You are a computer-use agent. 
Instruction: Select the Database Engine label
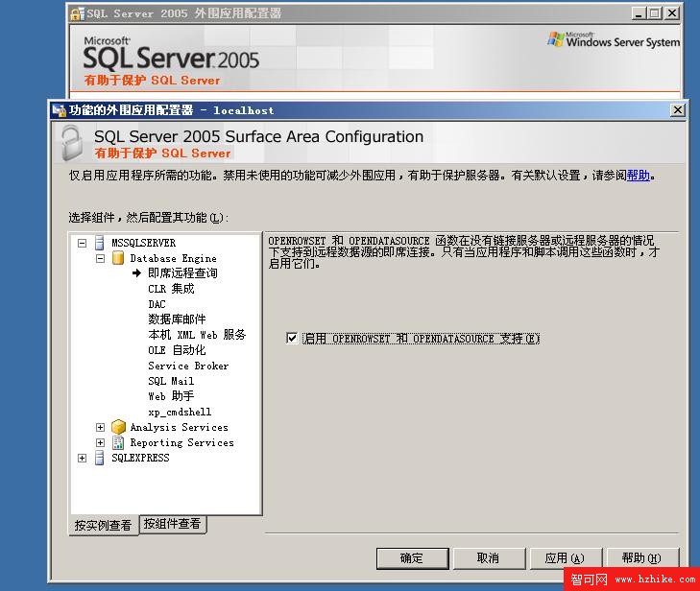click(x=173, y=258)
